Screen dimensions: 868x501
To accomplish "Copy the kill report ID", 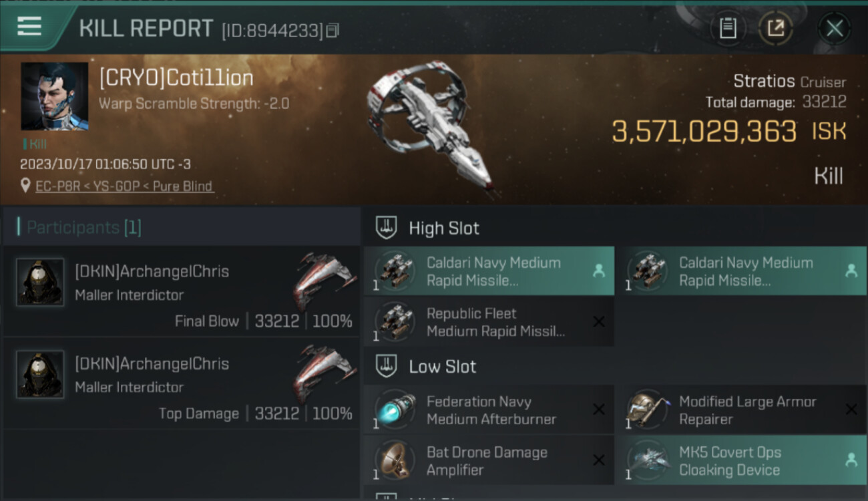I will 333,30.
